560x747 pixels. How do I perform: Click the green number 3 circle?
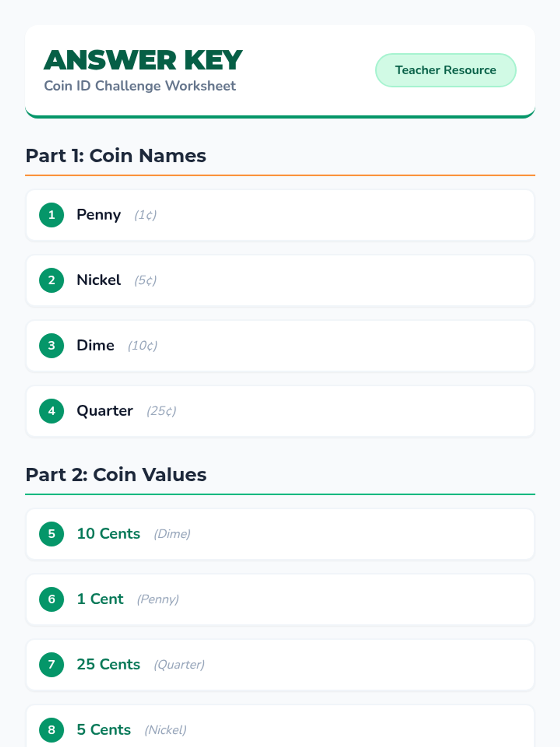(x=51, y=345)
